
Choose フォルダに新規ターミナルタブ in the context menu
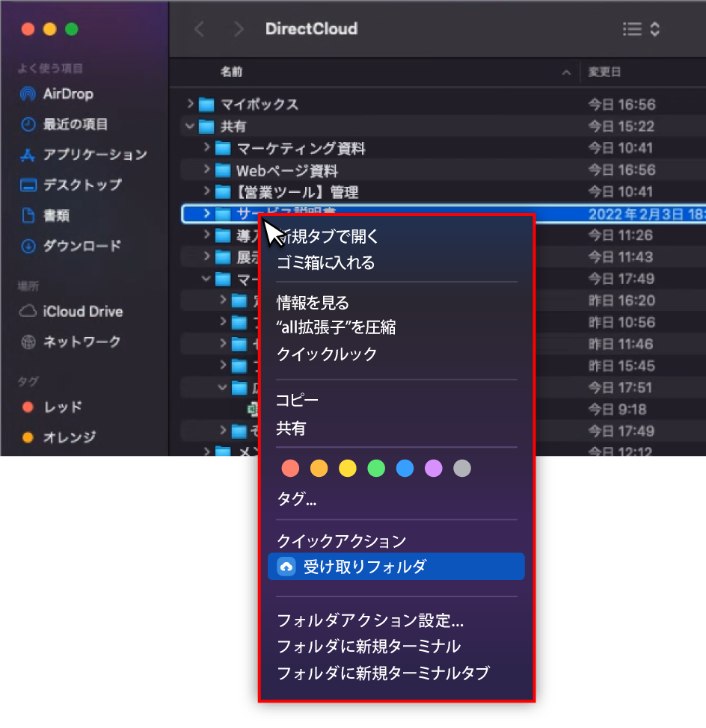[x=383, y=673]
